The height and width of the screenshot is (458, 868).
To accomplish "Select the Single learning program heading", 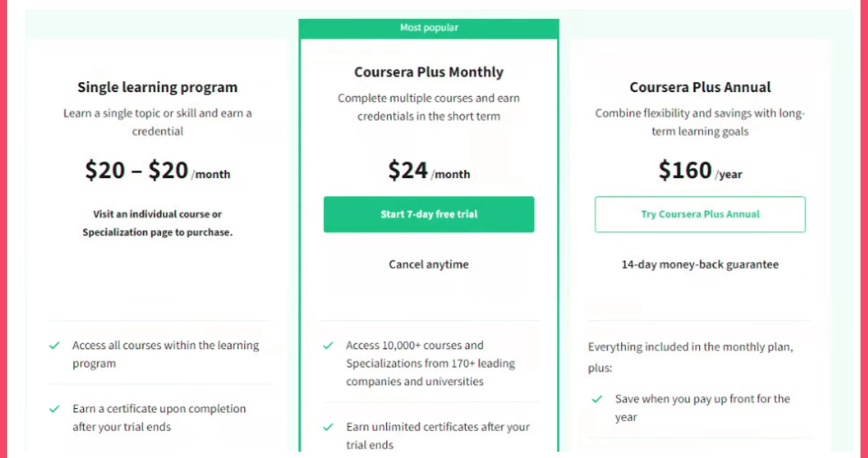I will [157, 87].
